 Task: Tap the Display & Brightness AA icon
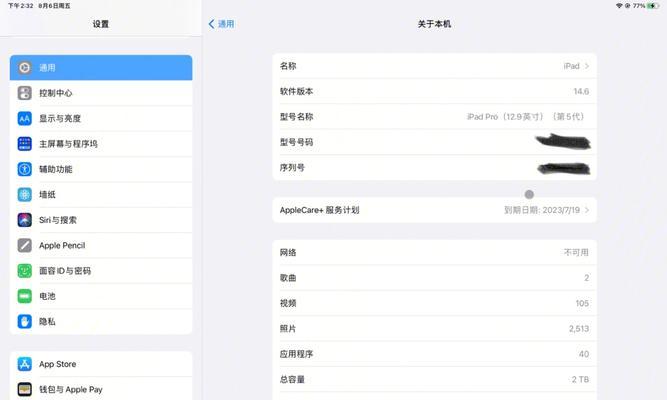click(25, 118)
